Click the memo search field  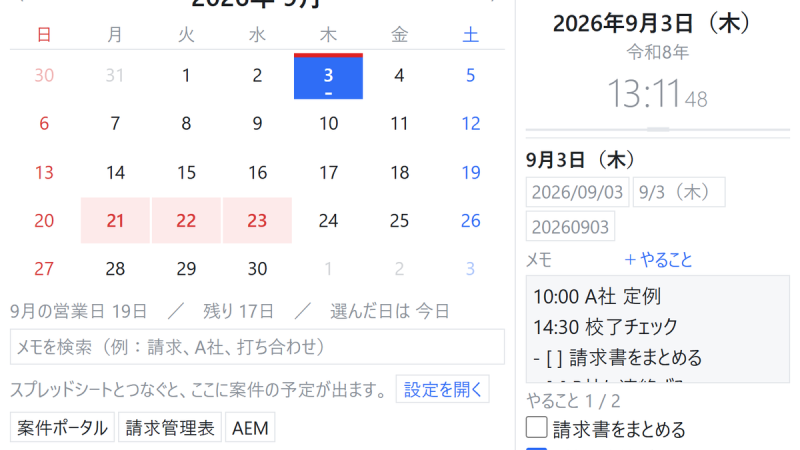tap(257, 347)
